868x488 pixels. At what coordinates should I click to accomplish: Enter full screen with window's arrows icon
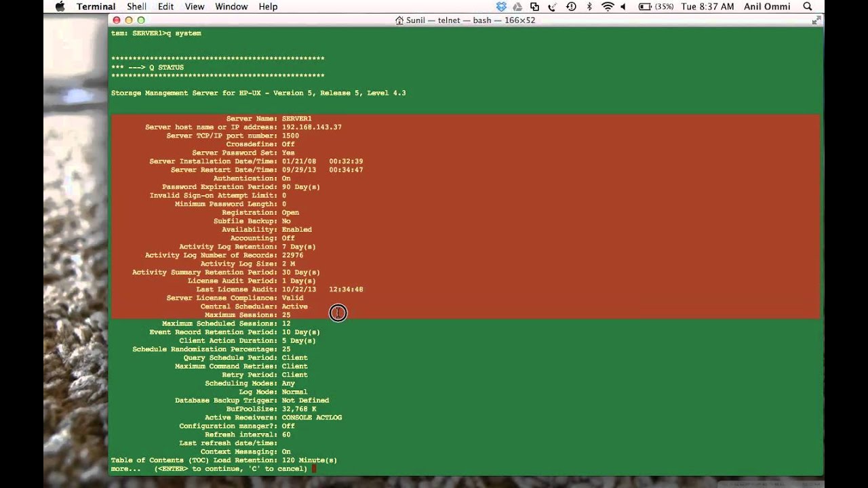[816, 20]
